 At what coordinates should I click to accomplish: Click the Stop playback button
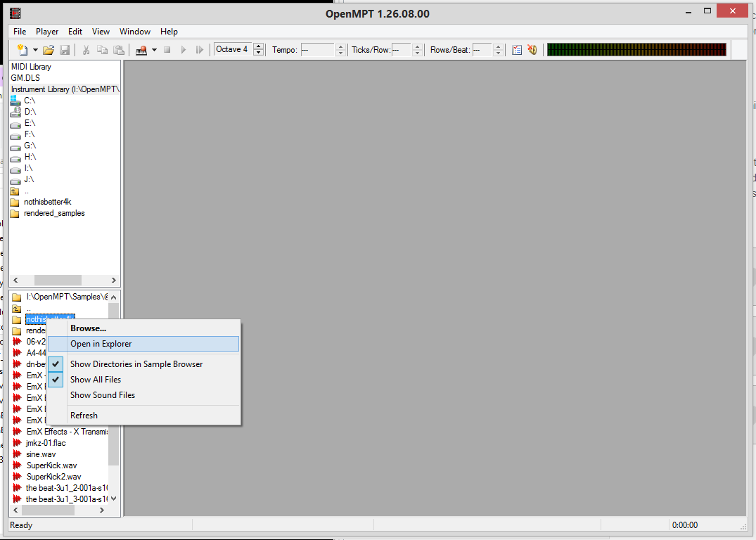pos(167,50)
